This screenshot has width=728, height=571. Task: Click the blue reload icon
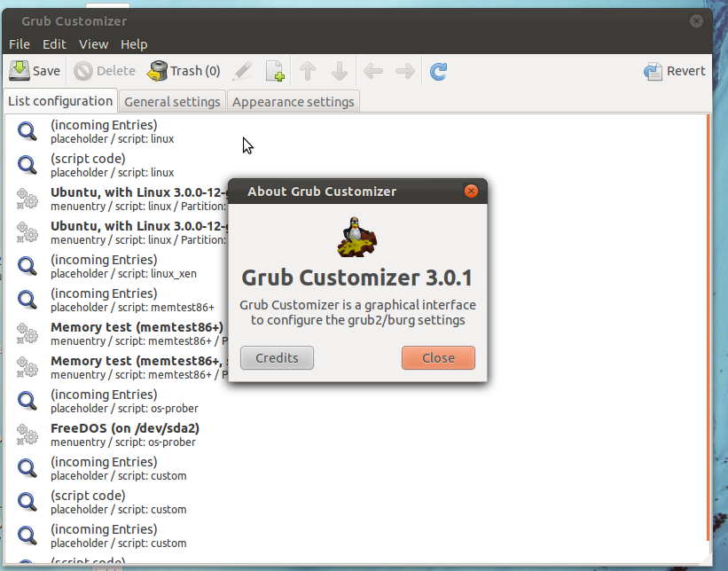[438, 72]
